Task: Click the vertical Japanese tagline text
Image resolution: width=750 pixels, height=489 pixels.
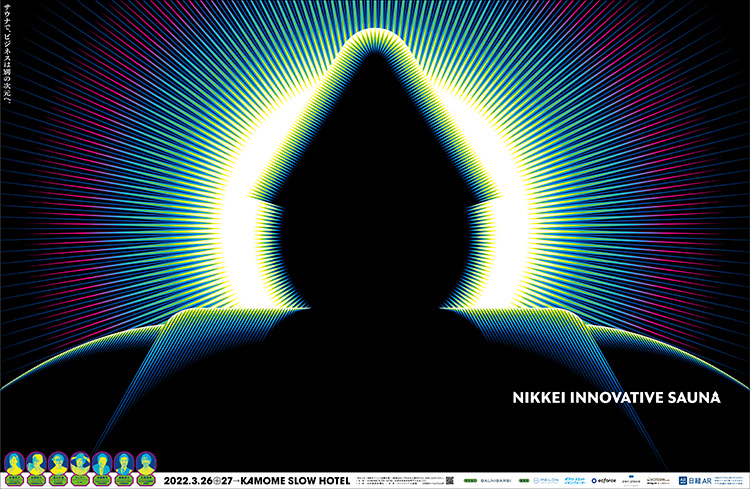Action: click(x=7, y=53)
